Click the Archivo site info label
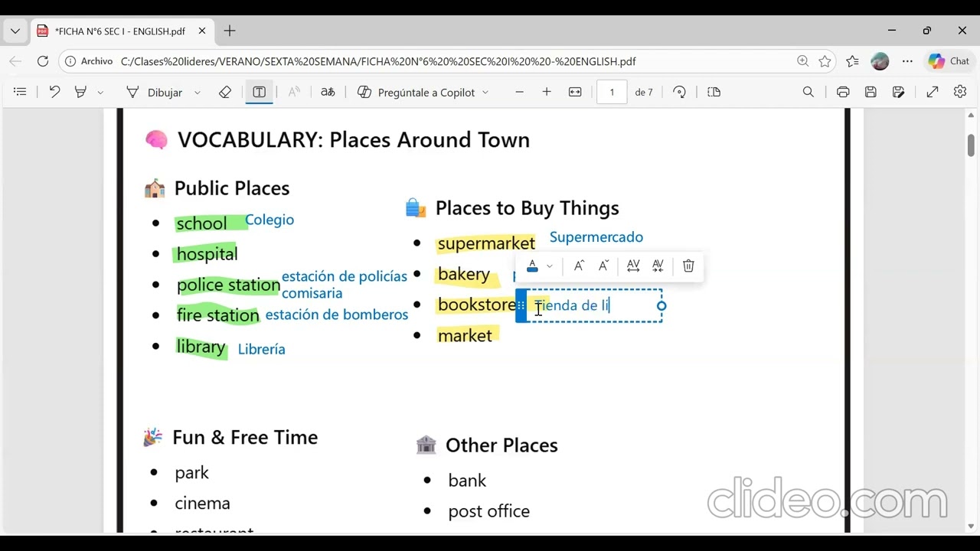Image resolution: width=980 pixels, height=551 pixels. pyautogui.click(x=89, y=61)
